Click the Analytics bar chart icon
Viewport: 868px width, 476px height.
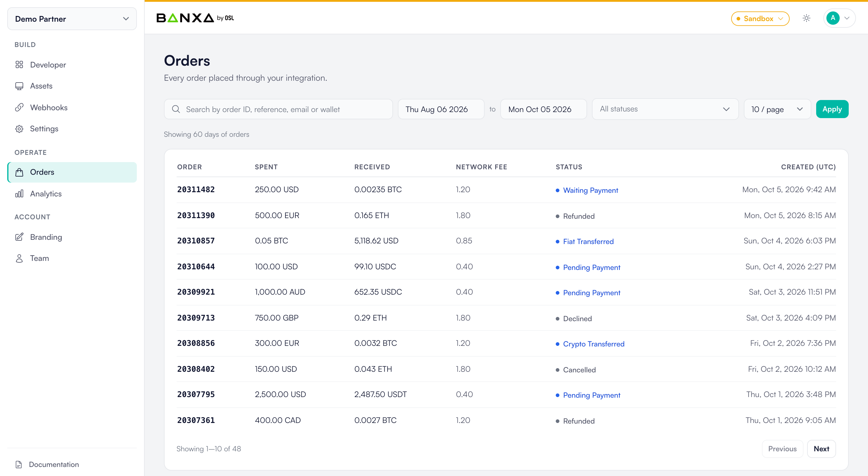(x=19, y=194)
